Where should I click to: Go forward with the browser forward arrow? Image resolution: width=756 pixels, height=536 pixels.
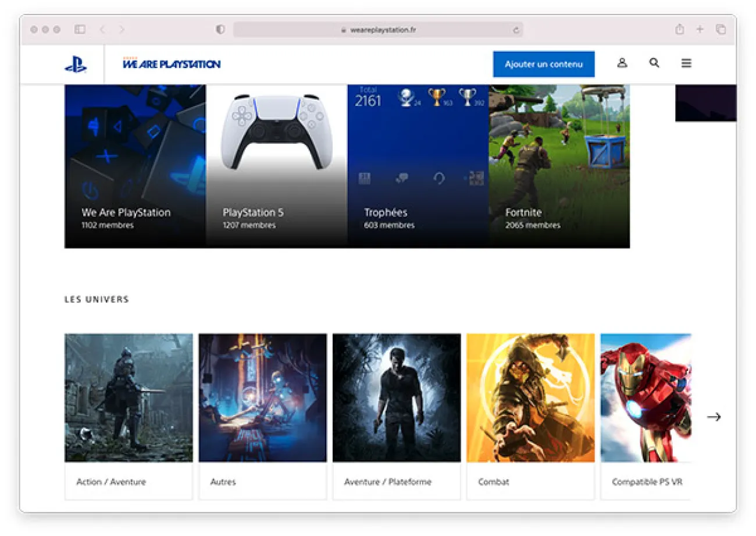coord(122,29)
